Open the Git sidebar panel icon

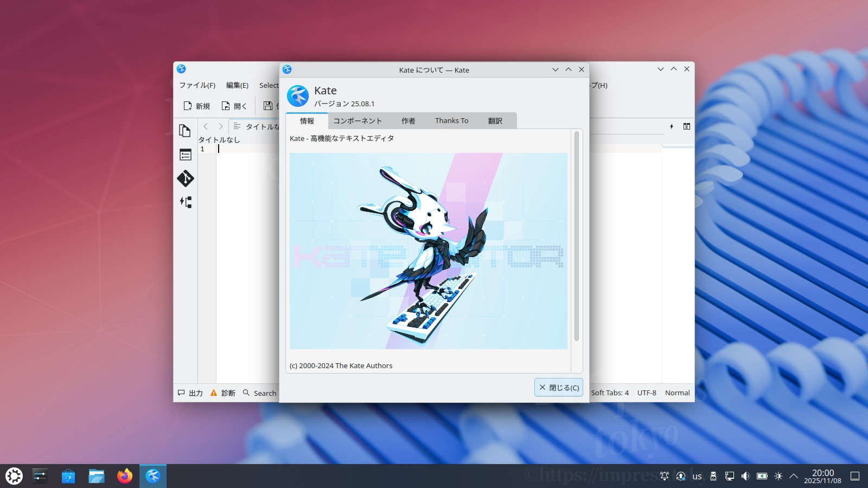(x=186, y=178)
